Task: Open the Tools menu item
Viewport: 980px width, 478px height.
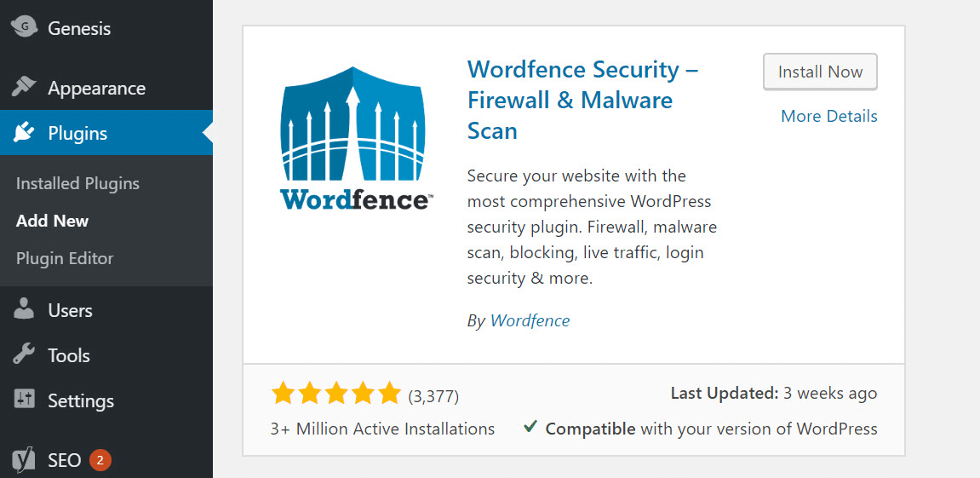Action: (x=69, y=355)
